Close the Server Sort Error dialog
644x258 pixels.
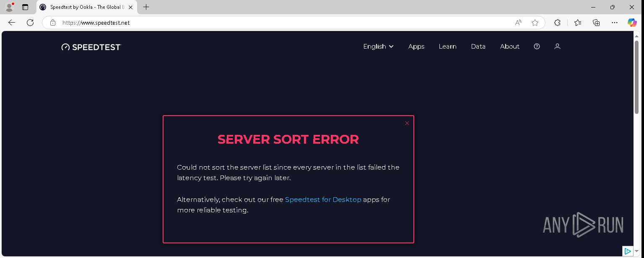pyautogui.click(x=407, y=123)
